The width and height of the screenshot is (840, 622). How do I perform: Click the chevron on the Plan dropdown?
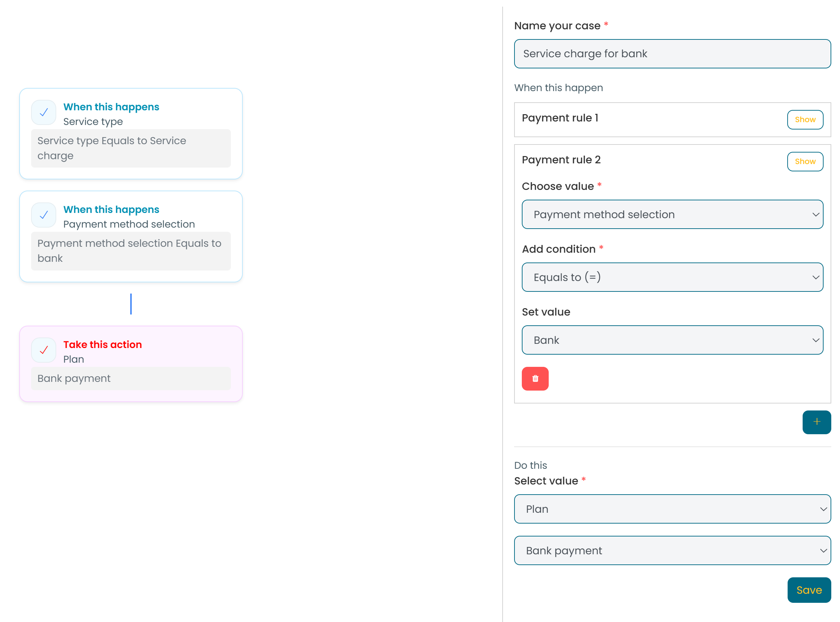[824, 509]
